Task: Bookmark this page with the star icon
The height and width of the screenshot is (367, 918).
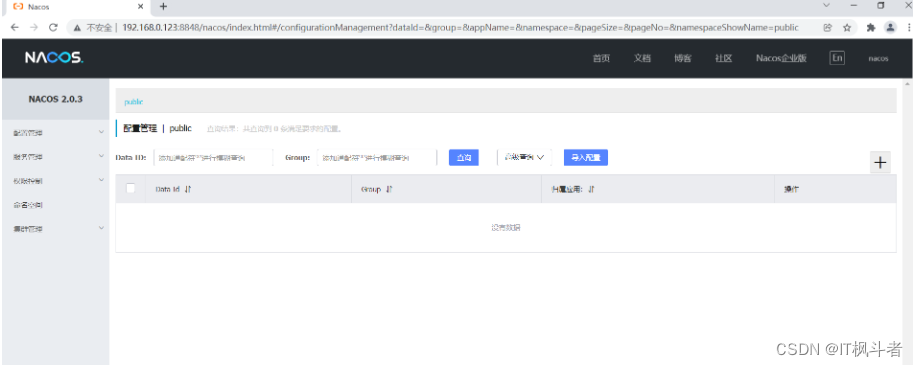Action: [x=847, y=27]
